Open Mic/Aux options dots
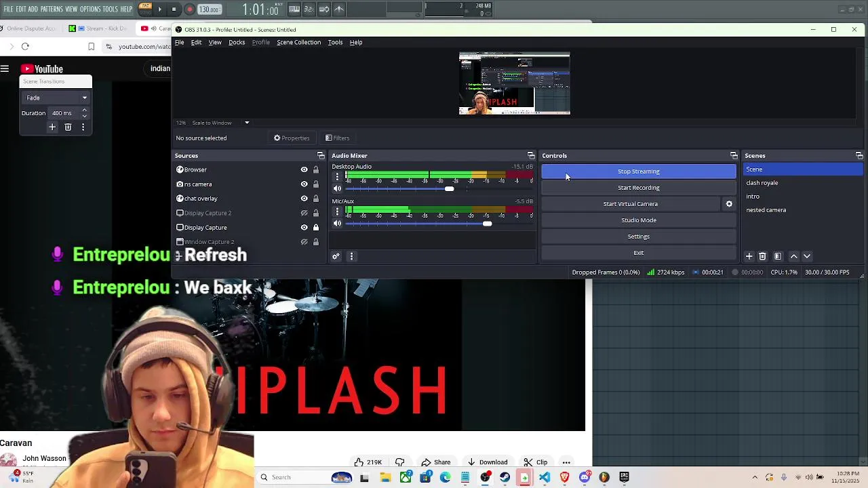868x488 pixels. [337, 211]
